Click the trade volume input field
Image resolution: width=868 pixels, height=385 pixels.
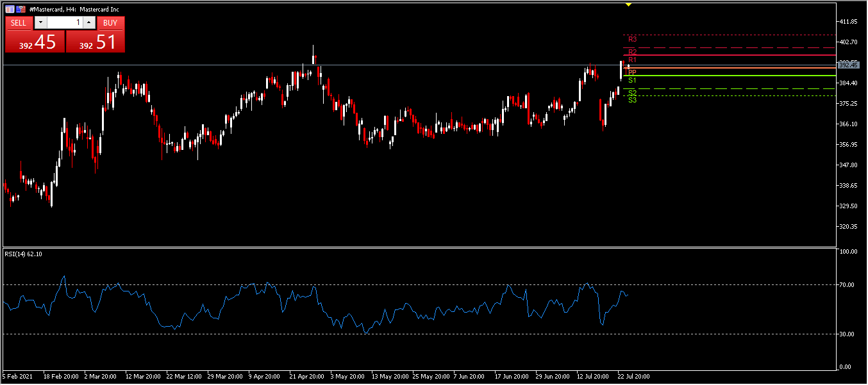(x=64, y=23)
